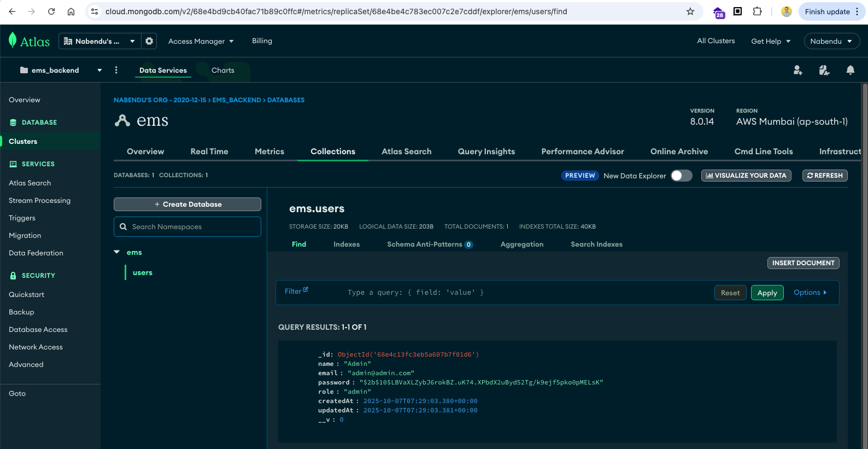The image size is (868, 449).
Task: Open the project activity feed icon
Action: [x=824, y=70]
